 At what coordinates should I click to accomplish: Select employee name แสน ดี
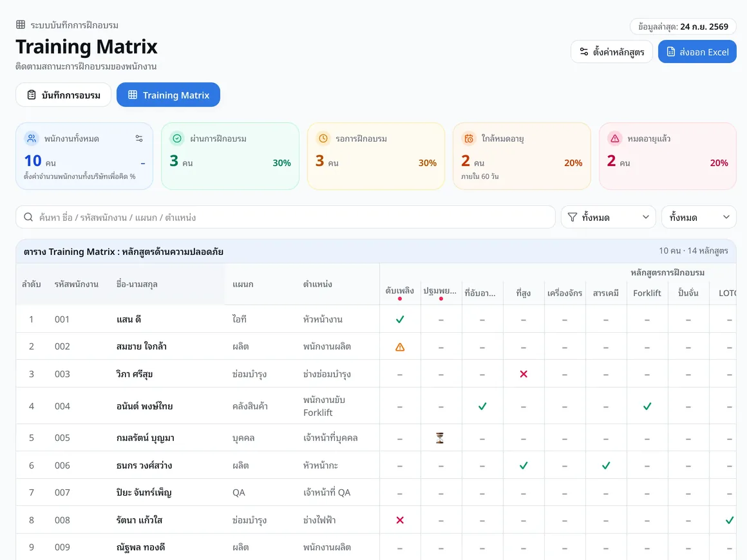tap(129, 319)
